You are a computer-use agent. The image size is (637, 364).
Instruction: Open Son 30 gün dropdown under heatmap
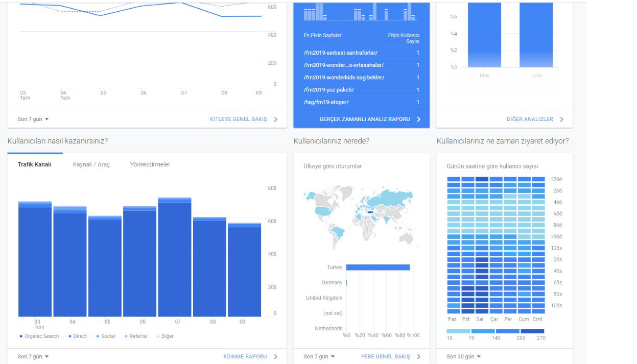(464, 356)
